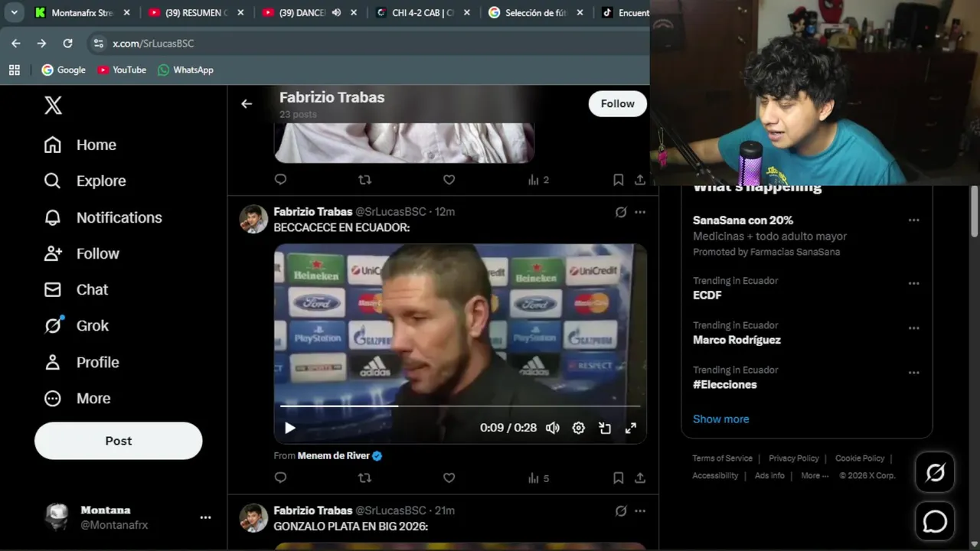Viewport: 980px width, 551px height.
Task: Open Grok action on 21m post
Action: [621, 510]
